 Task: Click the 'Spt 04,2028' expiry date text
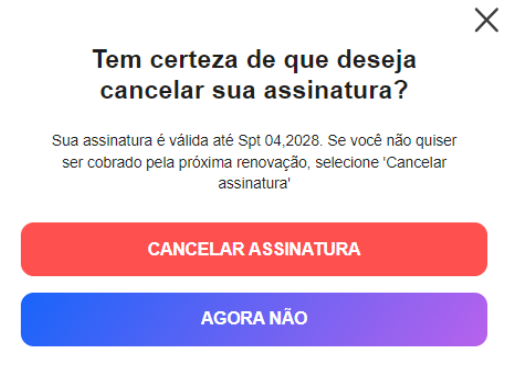[x=278, y=141]
